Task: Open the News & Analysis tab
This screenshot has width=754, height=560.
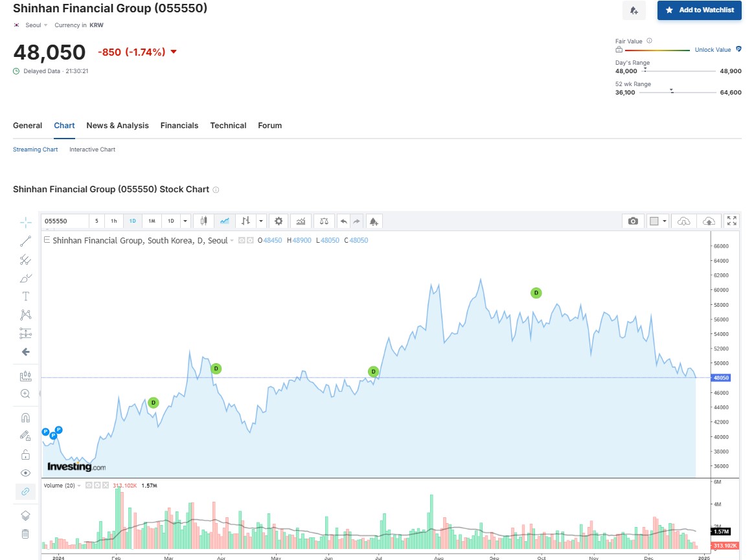Action: coord(117,126)
